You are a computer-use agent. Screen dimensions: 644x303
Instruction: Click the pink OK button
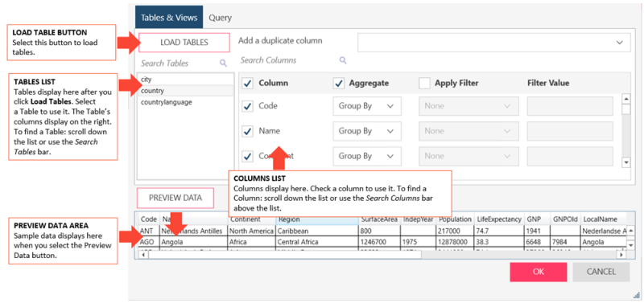(539, 272)
